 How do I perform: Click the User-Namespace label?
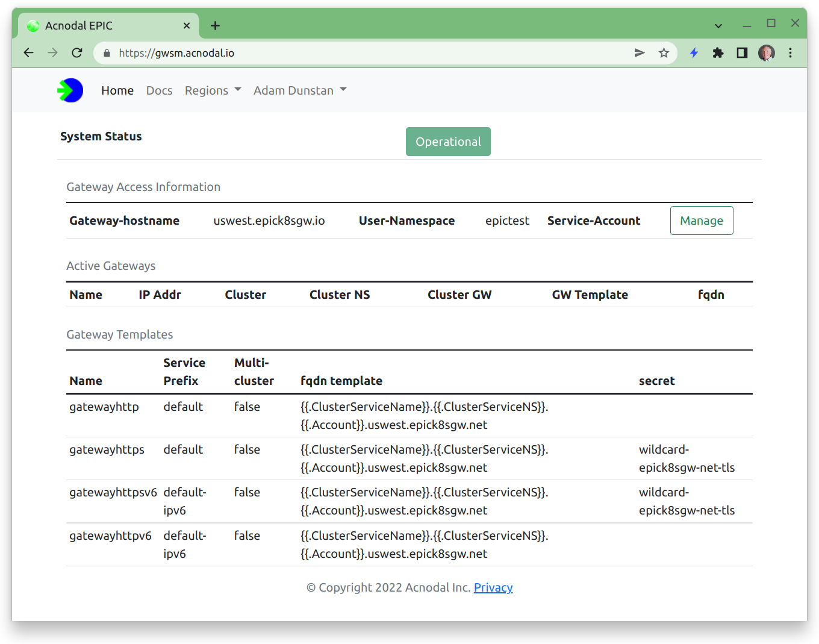(x=406, y=220)
